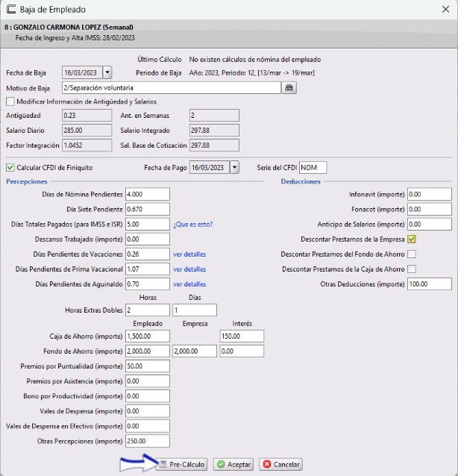Click the Deducciones section heading
Image resolution: width=458 pixels, height=476 pixels.
coord(301,181)
